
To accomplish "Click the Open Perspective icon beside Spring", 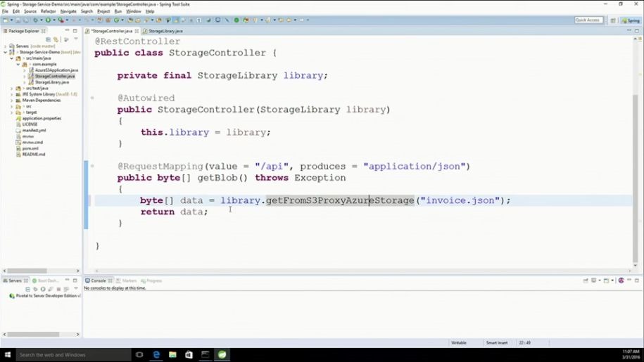I will [x=613, y=20].
